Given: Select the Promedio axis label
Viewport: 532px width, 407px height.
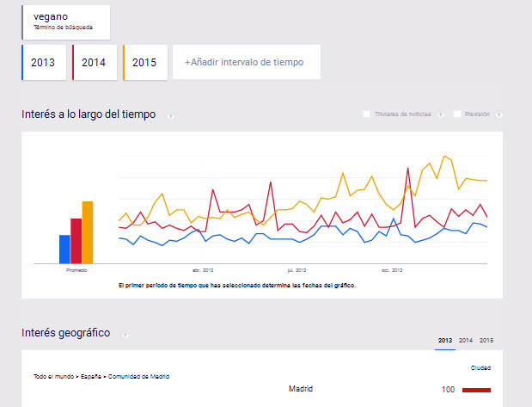Looking at the screenshot, I should click(x=76, y=270).
